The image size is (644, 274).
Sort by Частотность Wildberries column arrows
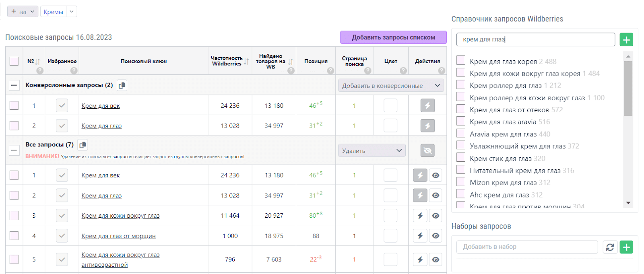tap(246, 62)
